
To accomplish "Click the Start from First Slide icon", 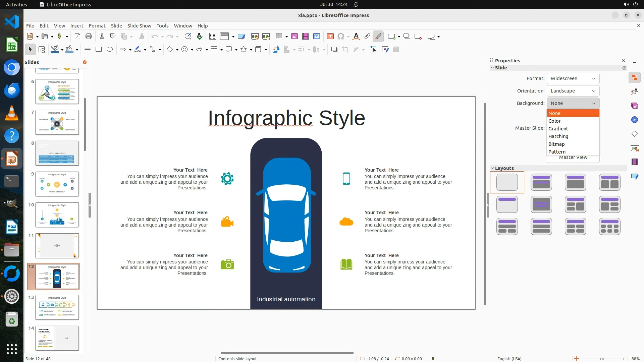I will coord(255,37).
